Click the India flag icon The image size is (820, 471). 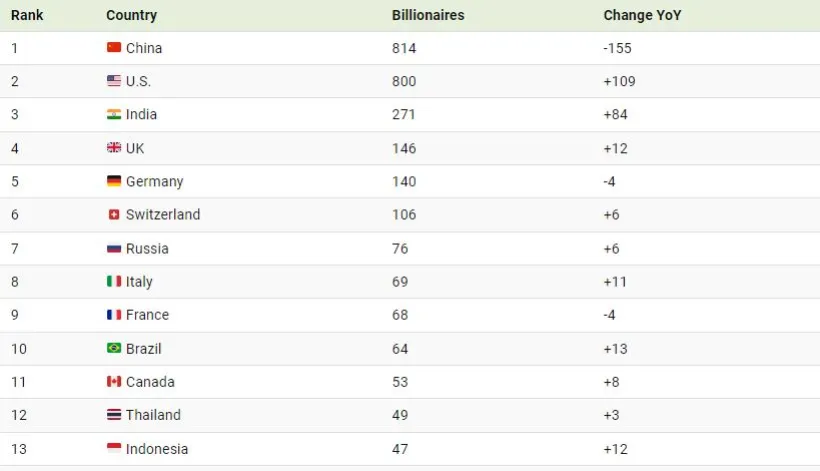114,115
